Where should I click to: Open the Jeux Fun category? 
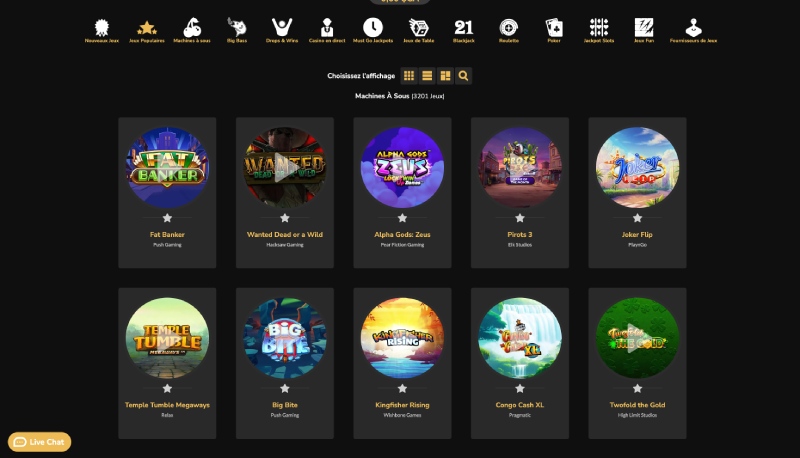pyautogui.click(x=644, y=31)
